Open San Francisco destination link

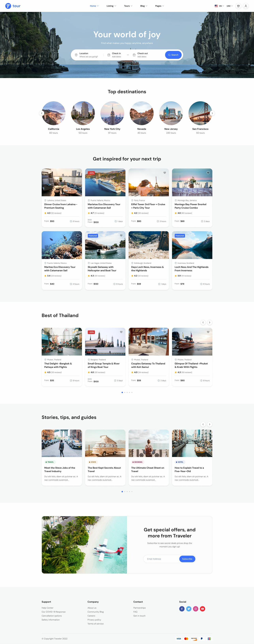point(200,129)
